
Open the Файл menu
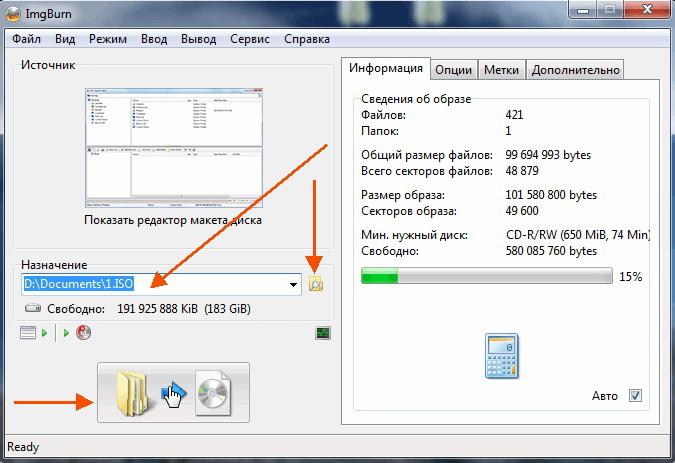26,39
